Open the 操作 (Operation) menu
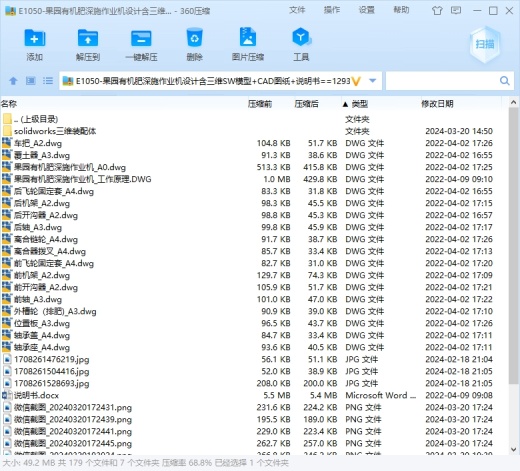520x471 pixels. 332,10
